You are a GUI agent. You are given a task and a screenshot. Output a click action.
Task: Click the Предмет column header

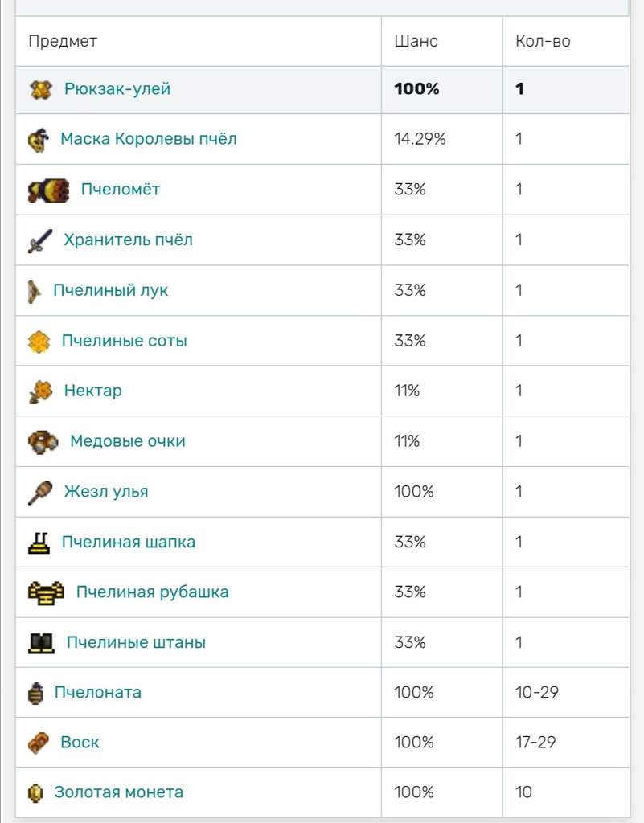[63, 41]
